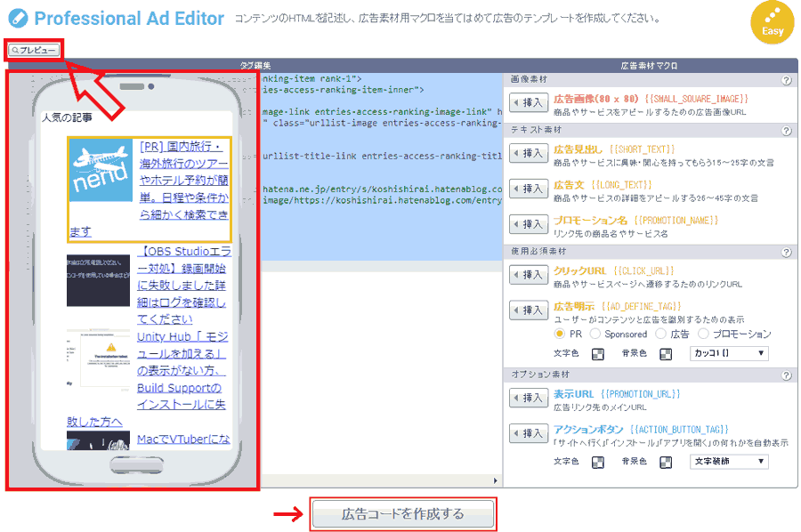Click the Easy mode yellow circle icon
The width and height of the screenshot is (801, 532).
pos(772,22)
